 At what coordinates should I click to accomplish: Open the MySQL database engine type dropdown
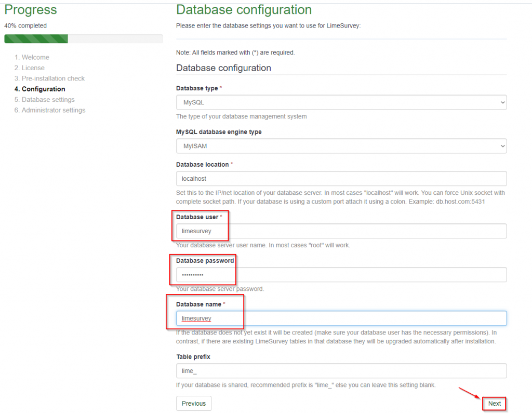(x=341, y=146)
